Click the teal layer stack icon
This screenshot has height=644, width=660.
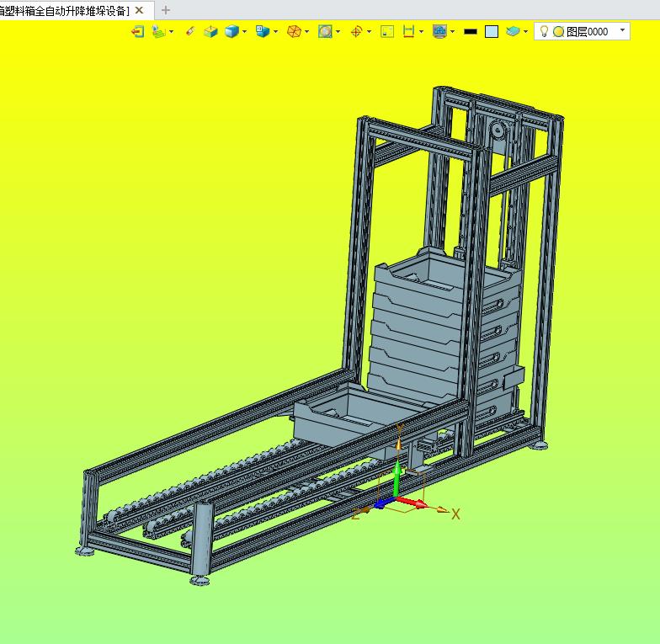click(x=513, y=32)
